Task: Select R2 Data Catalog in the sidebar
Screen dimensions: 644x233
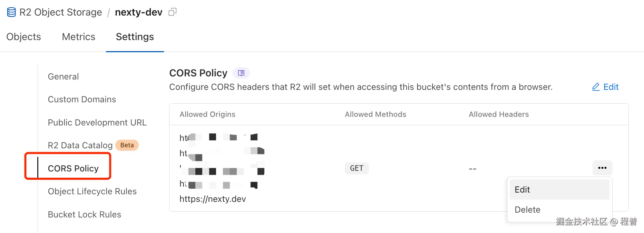Action: pos(80,145)
